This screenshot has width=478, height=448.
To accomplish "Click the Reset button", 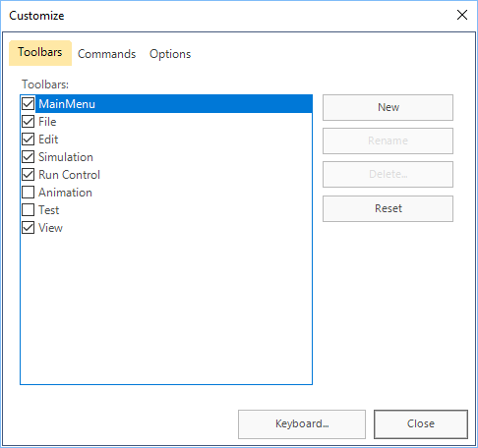I will pos(388,208).
